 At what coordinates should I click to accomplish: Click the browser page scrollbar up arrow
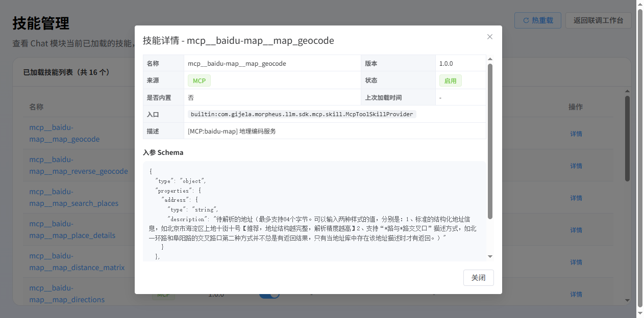(x=640, y=4)
